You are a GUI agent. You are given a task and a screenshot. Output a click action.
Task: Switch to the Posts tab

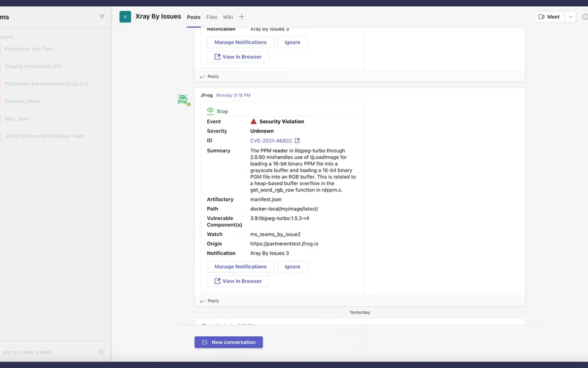(194, 17)
